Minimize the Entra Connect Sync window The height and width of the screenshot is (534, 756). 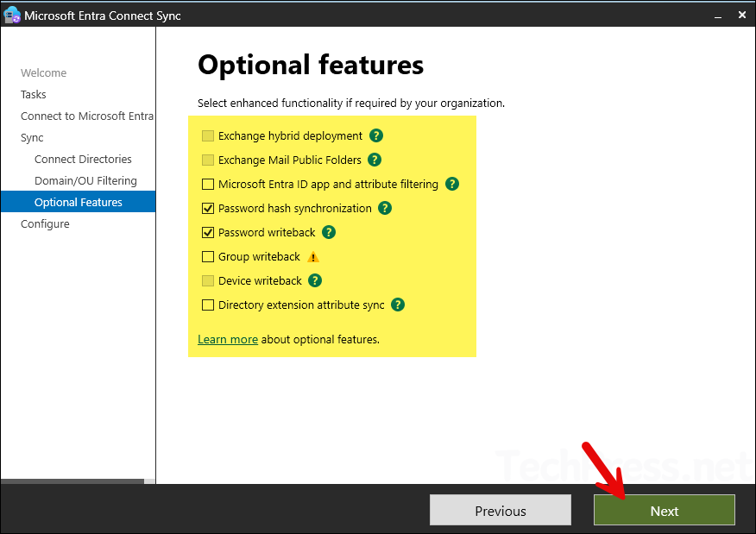pos(718,16)
